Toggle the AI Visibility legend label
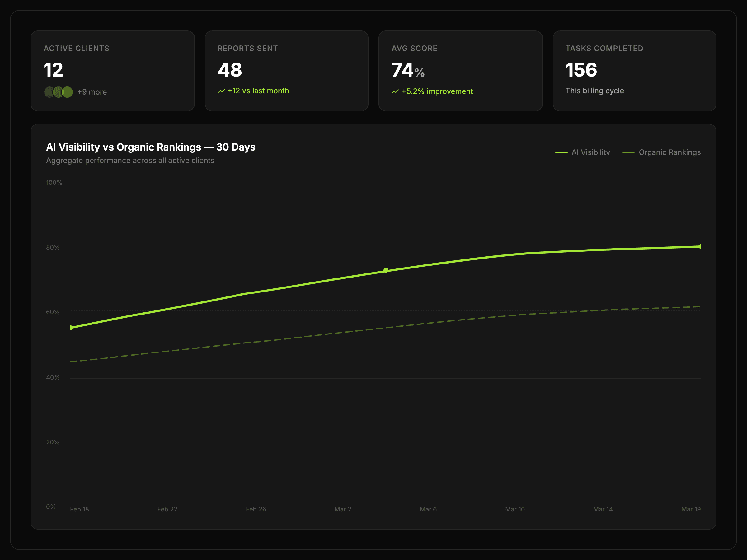 (590, 152)
